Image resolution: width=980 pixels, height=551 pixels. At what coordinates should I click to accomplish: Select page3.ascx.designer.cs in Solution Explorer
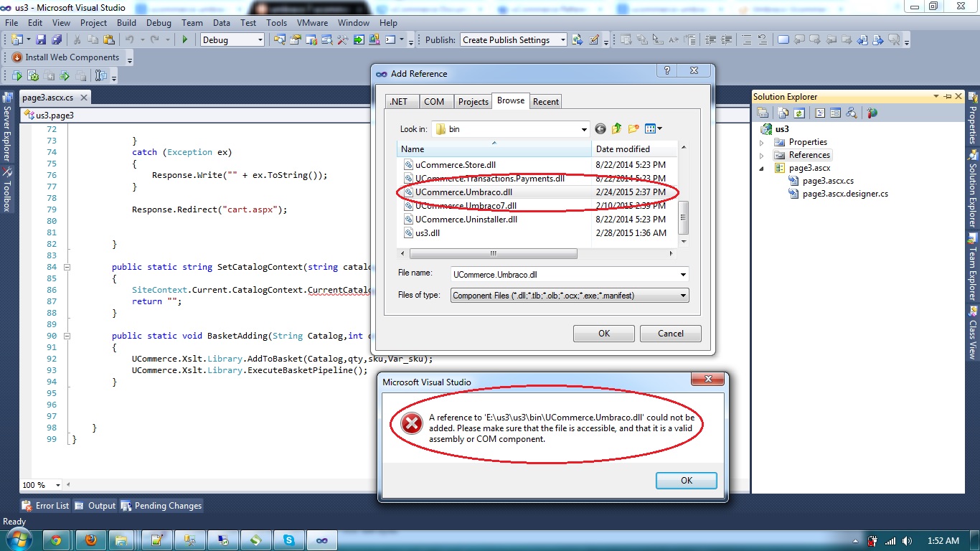tap(845, 194)
